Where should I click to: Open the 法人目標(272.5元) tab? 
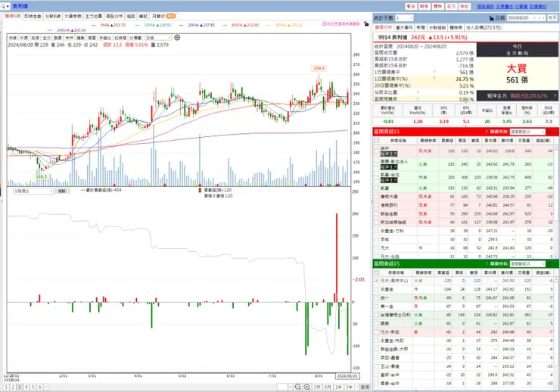tap(484, 27)
